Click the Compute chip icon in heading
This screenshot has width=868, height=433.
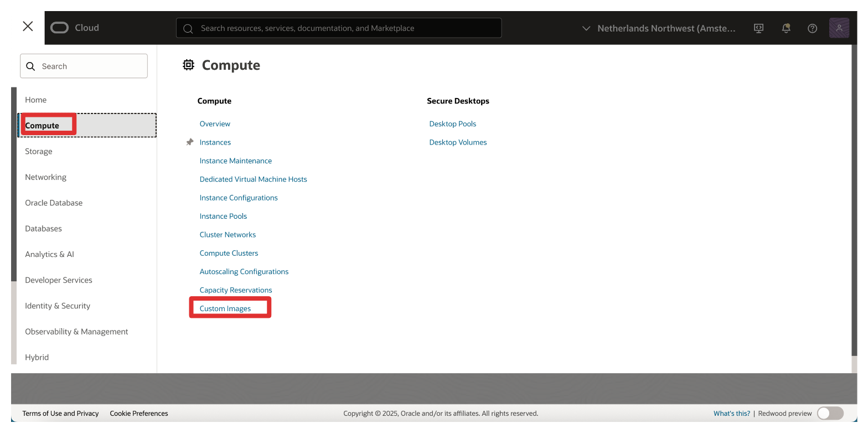point(189,65)
